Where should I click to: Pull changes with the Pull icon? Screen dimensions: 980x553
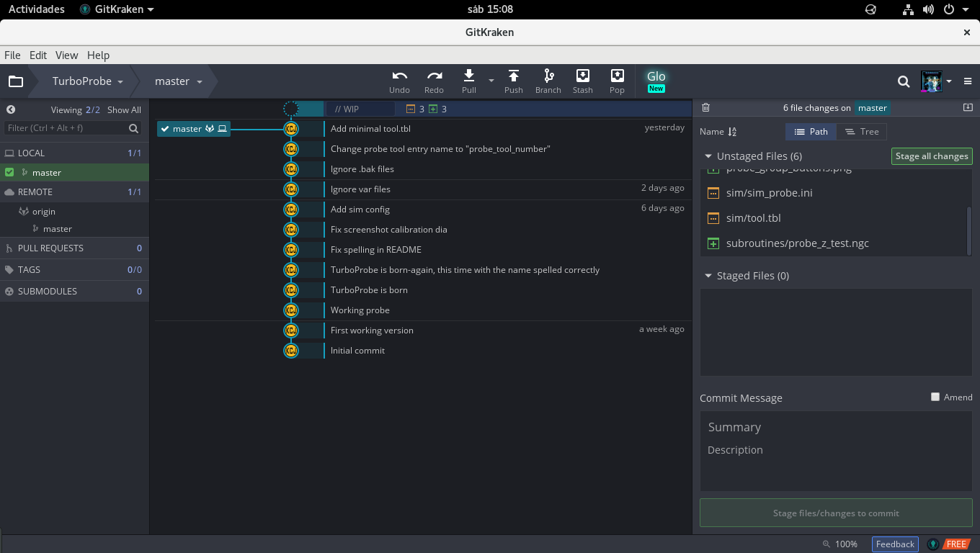click(469, 76)
